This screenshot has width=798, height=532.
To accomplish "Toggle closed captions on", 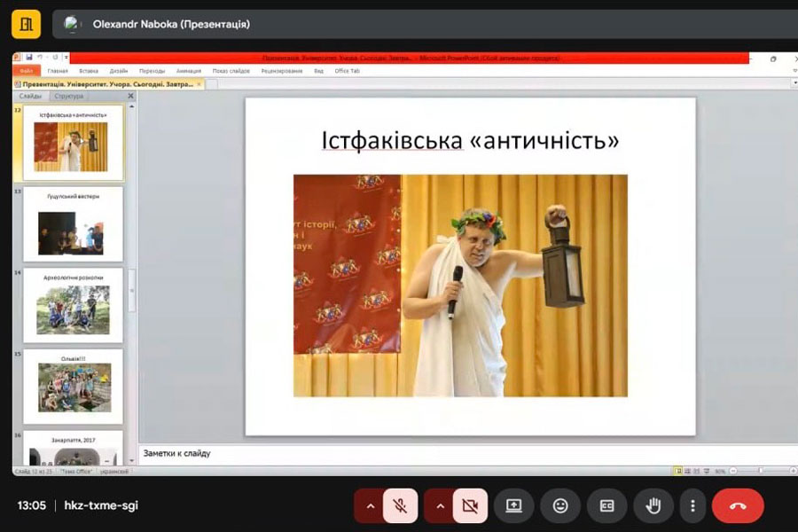I will pos(606,505).
